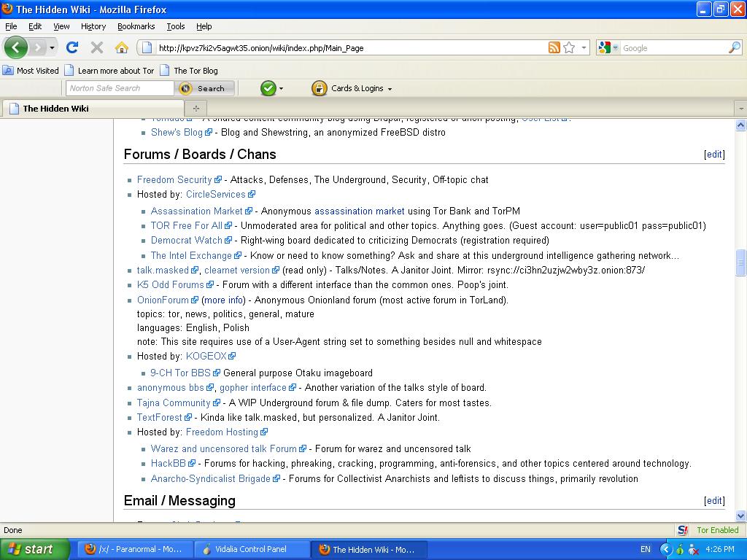This screenshot has width=747, height=560.
Task: Open The Tor Blog bookmark
Action: [x=189, y=71]
